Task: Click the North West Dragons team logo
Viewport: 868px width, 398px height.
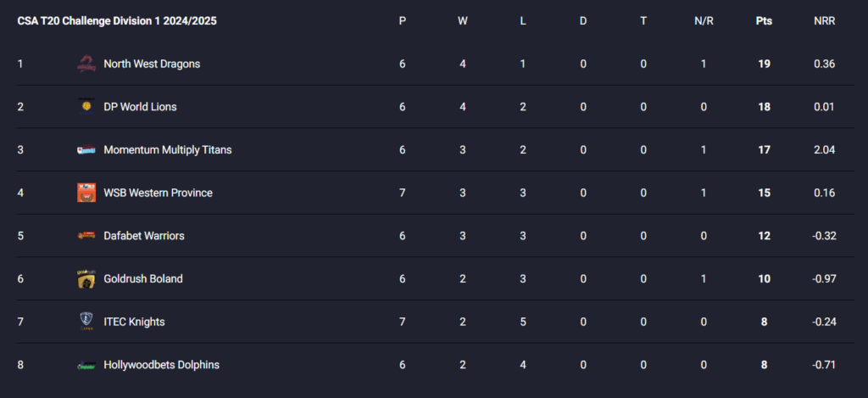Action: pyautogui.click(x=86, y=64)
